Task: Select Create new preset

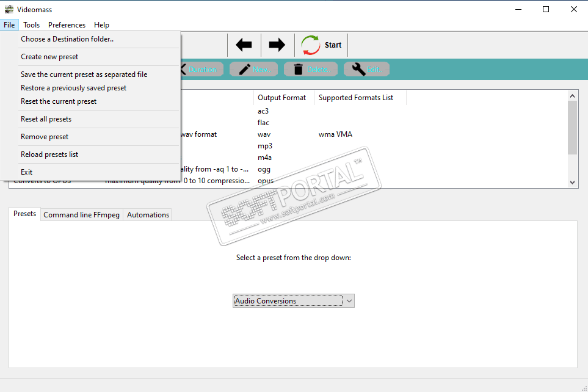Action: pyautogui.click(x=90, y=57)
